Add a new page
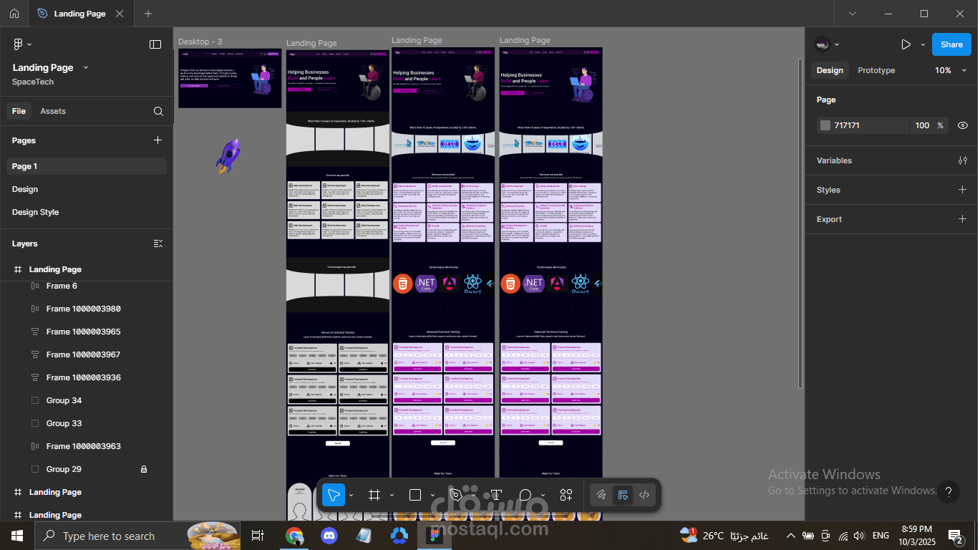This screenshot has height=550, width=980. coord(158,140)
